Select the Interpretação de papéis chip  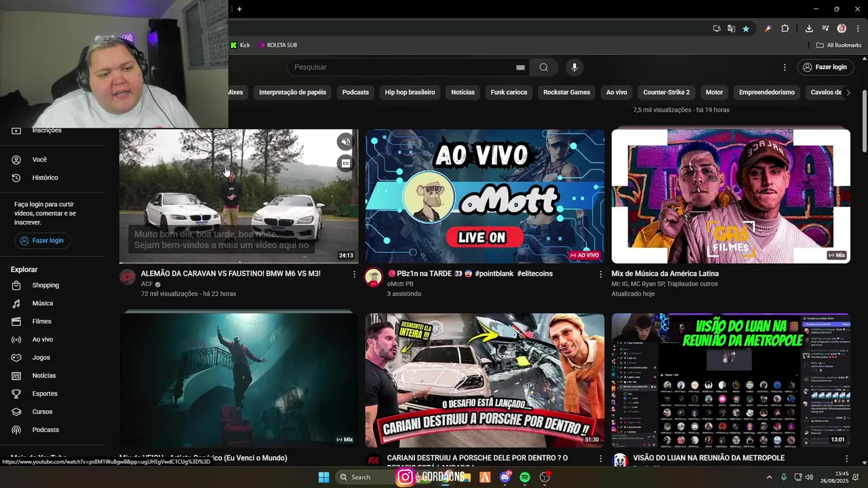tap(292, 92)
